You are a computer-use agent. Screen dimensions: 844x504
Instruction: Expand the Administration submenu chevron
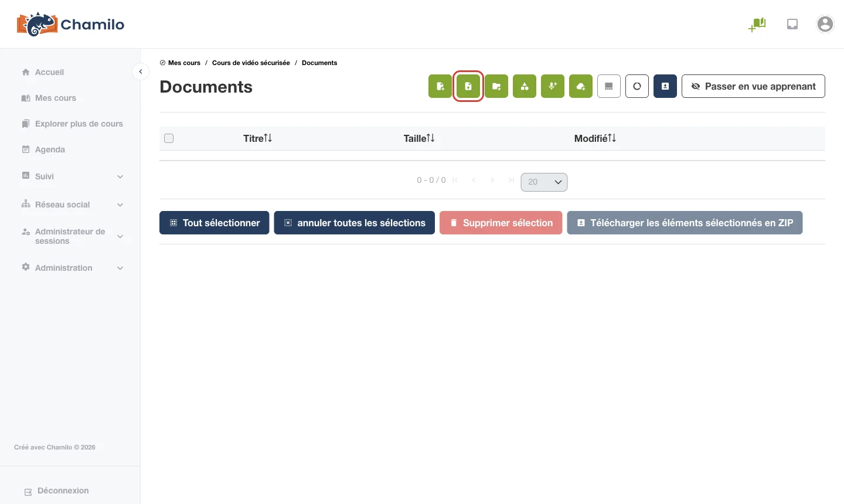pyautogui.click(x=120, y=268)
